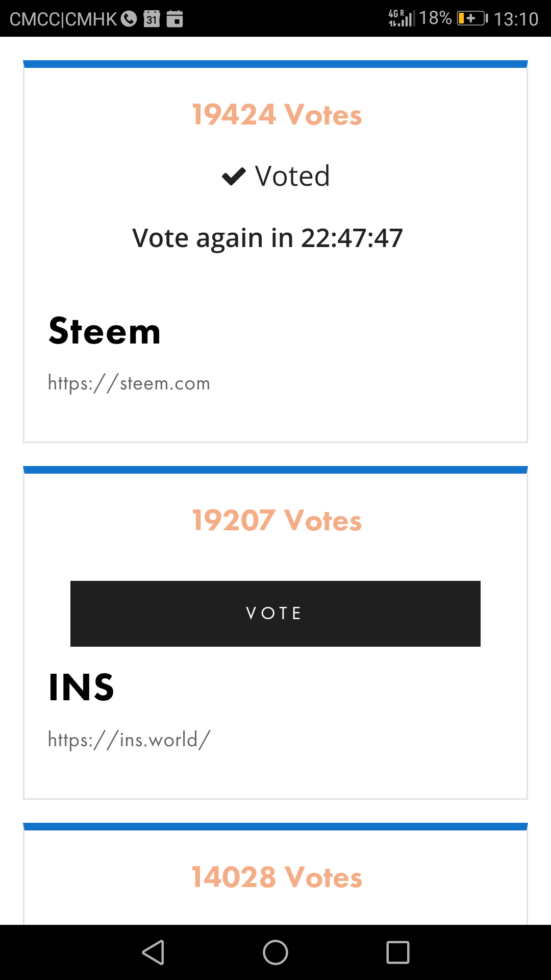Tap the phone call status icon
The width and height of the screenshot is (551, 980).
129,19
